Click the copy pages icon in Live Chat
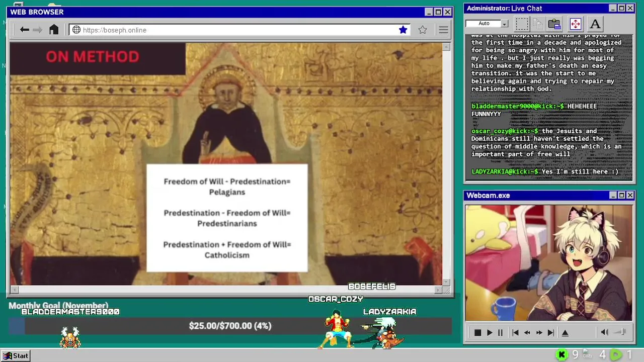Image resolution: width=644 pixels, height=362 pixels. (538, 24)
